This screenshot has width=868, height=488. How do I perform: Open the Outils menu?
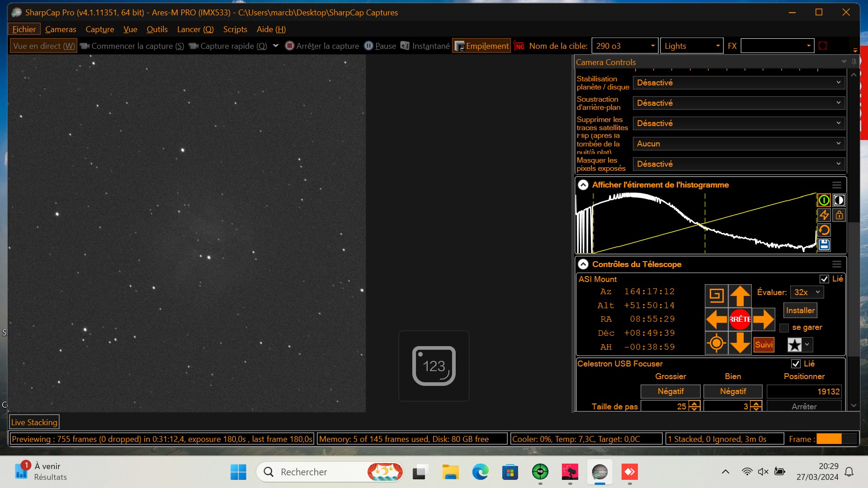(x=157, y=29)
